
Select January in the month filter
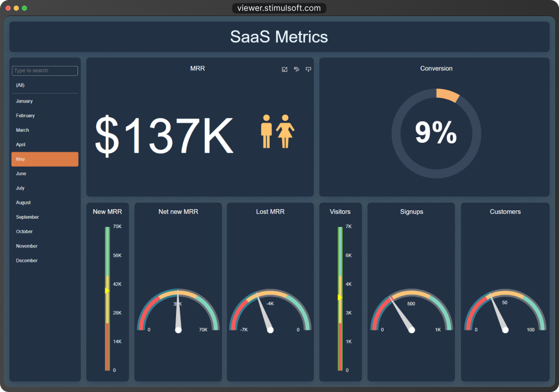[24, 101]
